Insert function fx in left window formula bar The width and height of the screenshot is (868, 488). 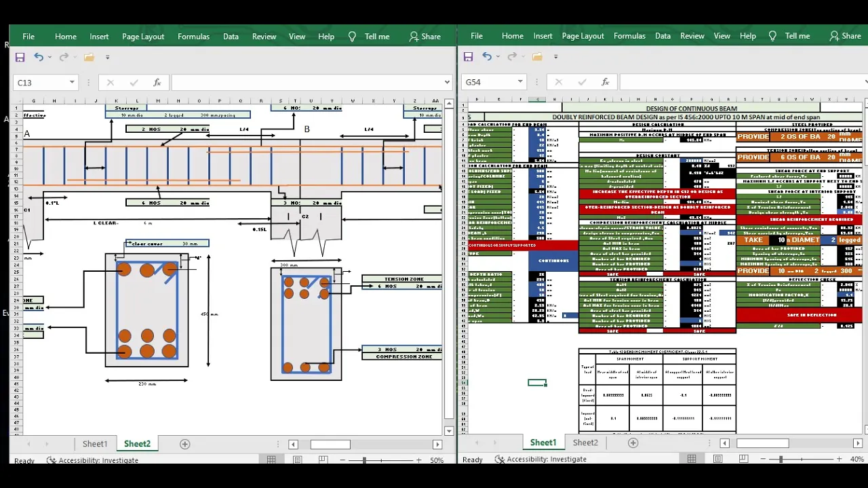(157, 83)
